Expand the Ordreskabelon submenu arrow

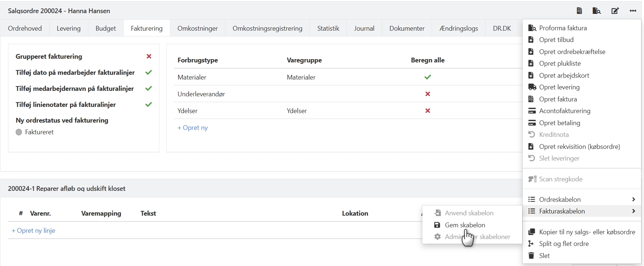633,200
